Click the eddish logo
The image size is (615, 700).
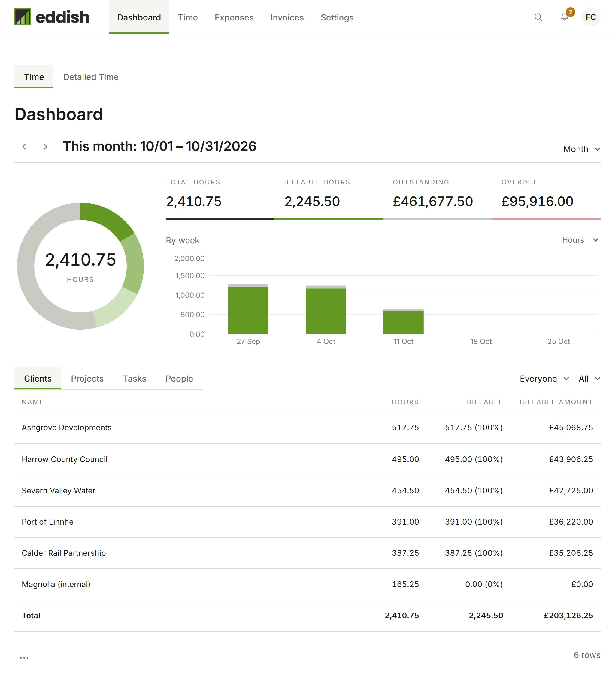[52, 17]
